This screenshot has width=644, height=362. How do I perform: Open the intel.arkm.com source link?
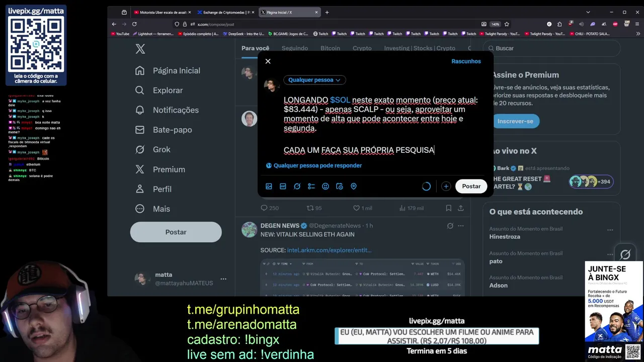click(329, 250)
